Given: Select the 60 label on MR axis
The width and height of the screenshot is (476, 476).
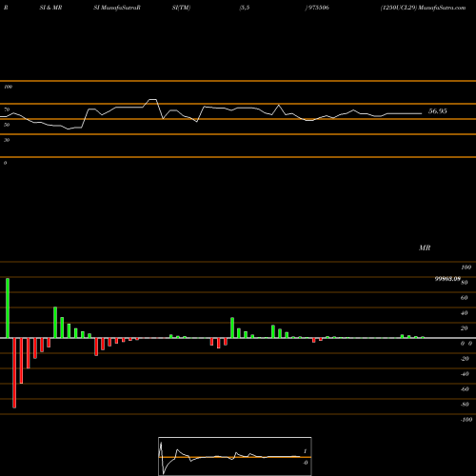Looking at the screenshot, I should point(464,298).
